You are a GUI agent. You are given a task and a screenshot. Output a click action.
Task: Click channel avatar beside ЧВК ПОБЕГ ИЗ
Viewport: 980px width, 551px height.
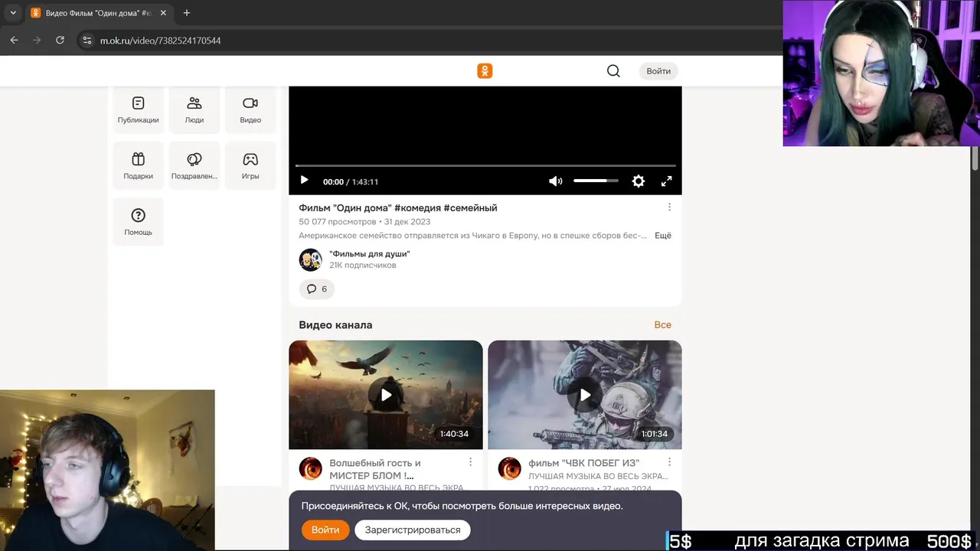point(509,468)
